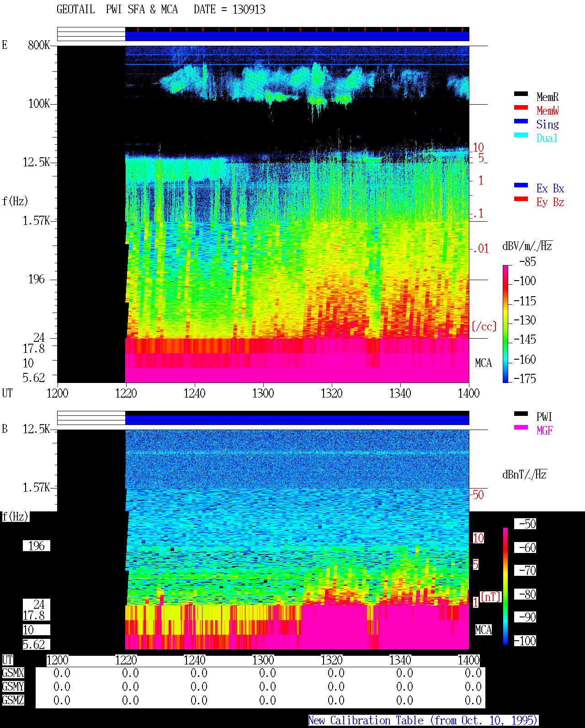Screen dimensions: 585x728
Task: Click the red '[nT]' unit label
Action: 491,597
